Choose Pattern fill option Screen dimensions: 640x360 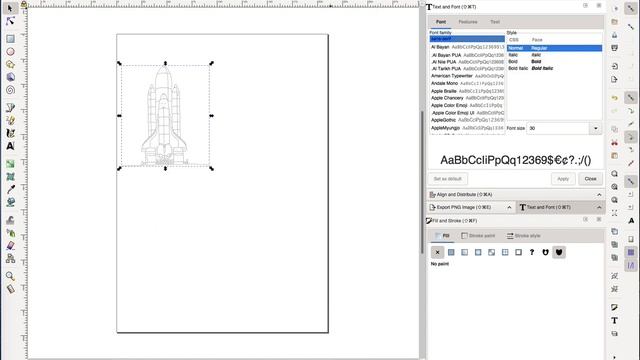pyautogui.click(x=505, y=252)
